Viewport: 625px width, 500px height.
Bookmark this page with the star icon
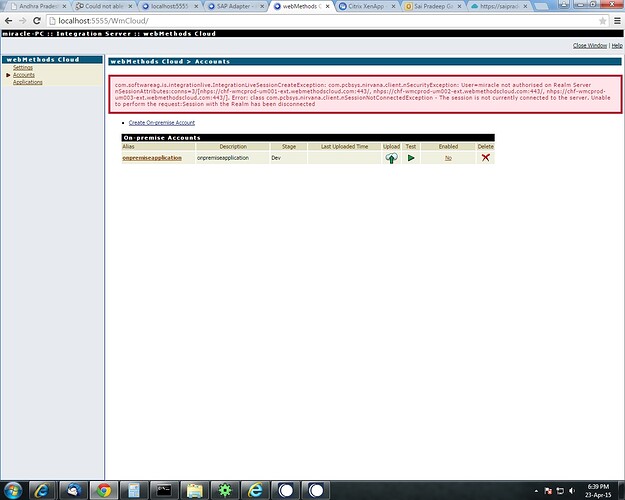[x=602, y=21]
